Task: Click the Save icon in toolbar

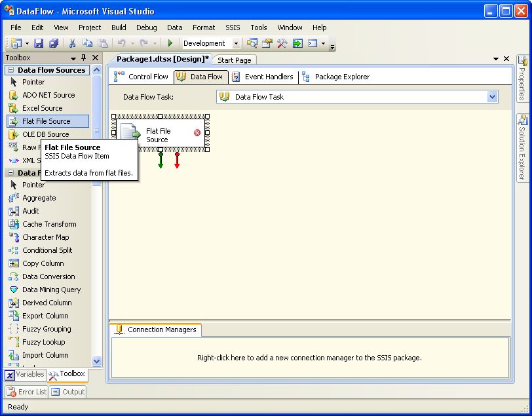Action: [x=39, y=43]
